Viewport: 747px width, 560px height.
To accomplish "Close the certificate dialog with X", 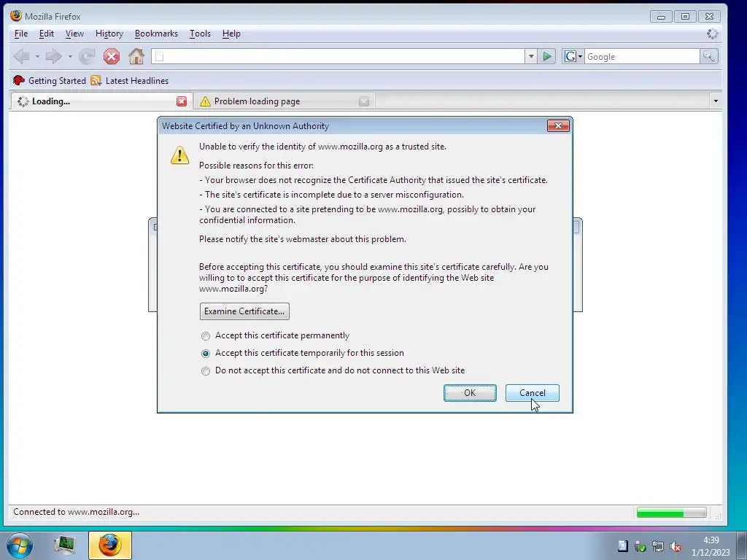I will 558,125.
